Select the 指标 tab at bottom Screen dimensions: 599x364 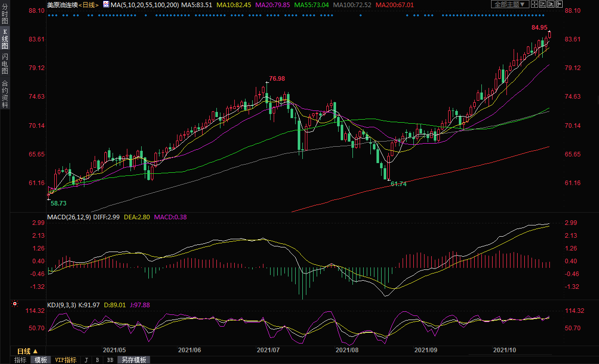tap(20, 360)
